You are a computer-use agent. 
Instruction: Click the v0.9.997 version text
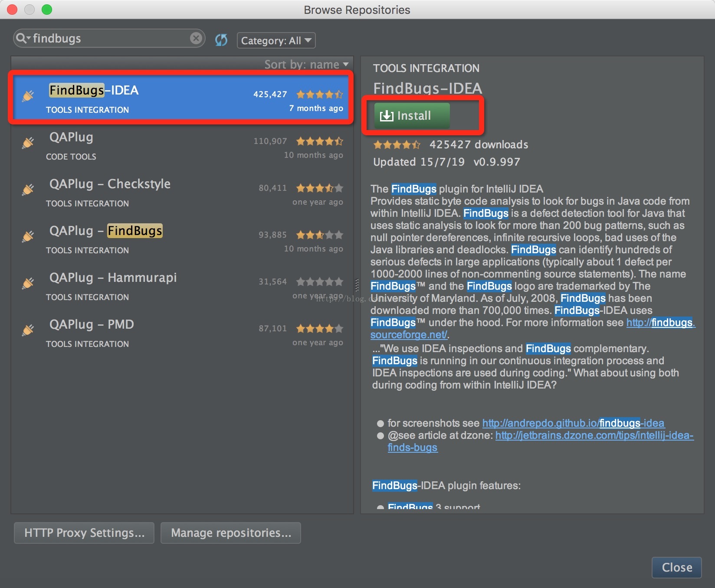(497, 162)
